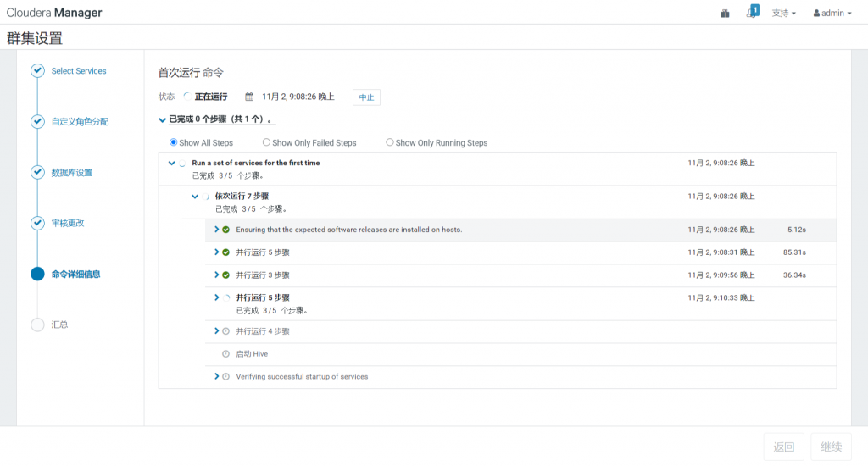
Task: Click spinner on Run a set of services
Action: [182, 164]
